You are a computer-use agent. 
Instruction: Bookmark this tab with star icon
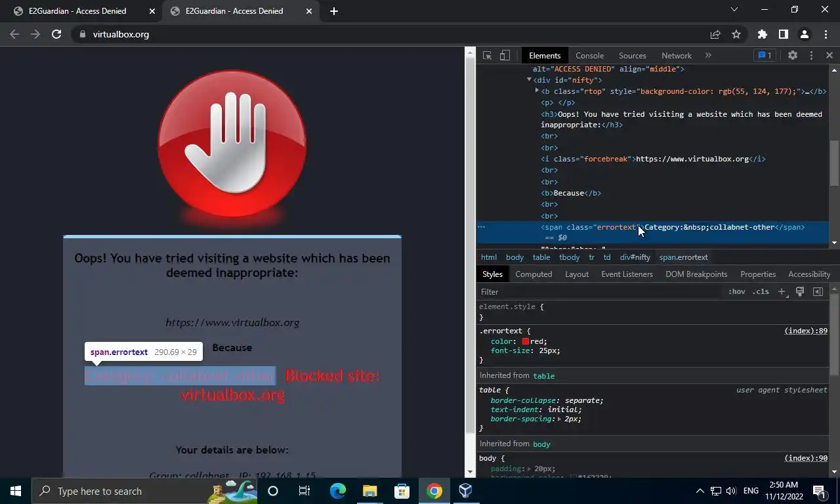(736, 34)
